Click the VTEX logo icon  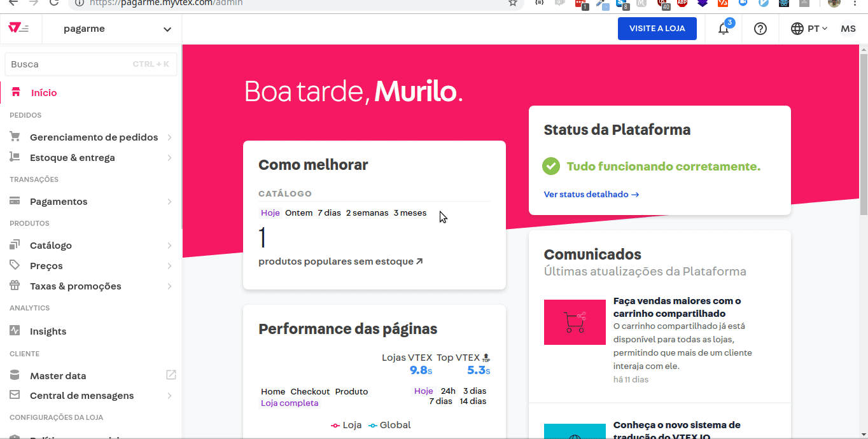point(19,29)
